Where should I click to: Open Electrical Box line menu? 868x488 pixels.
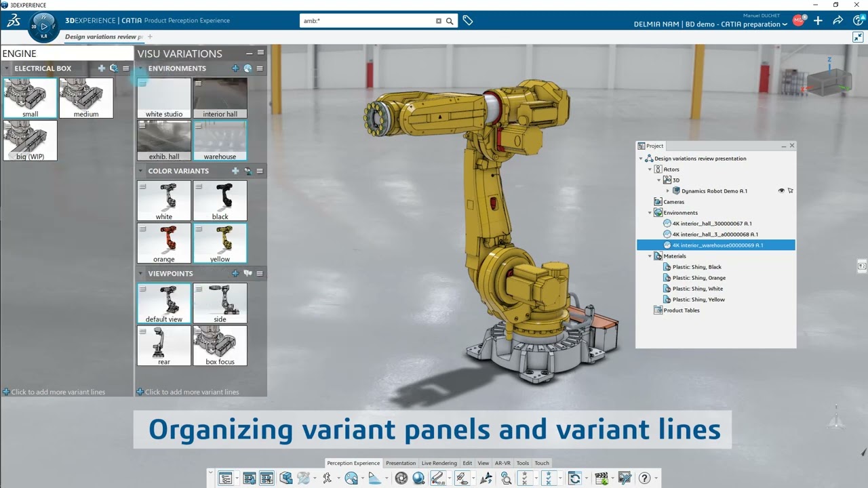(125, 68)
